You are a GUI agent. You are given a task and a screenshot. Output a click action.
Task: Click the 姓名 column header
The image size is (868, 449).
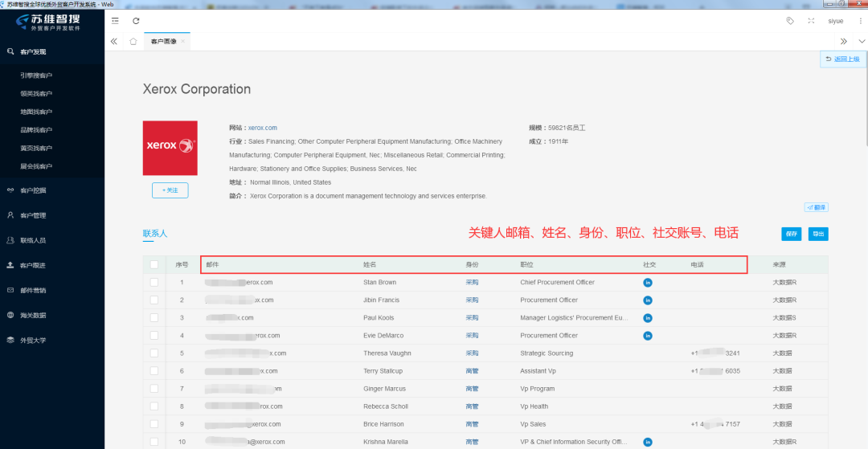[370, 265]
